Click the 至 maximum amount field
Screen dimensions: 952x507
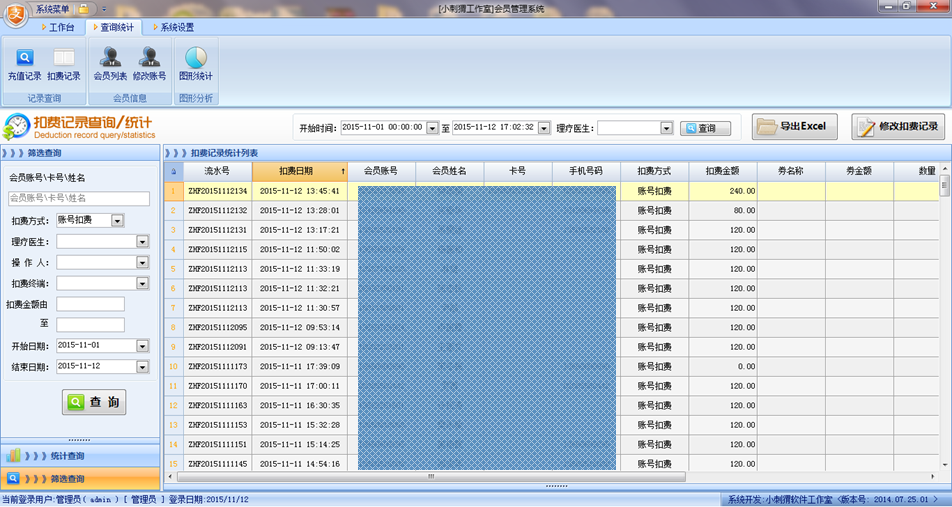[x=90, y=324]
